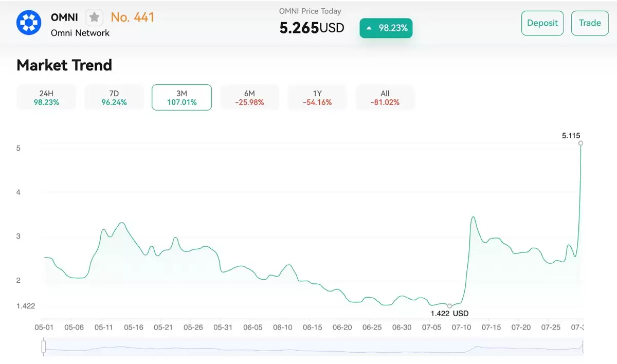Screen dimensions: 617x364
Task: Select the 6M timeframe showing -25.98%
Action: tap(249, 97)
